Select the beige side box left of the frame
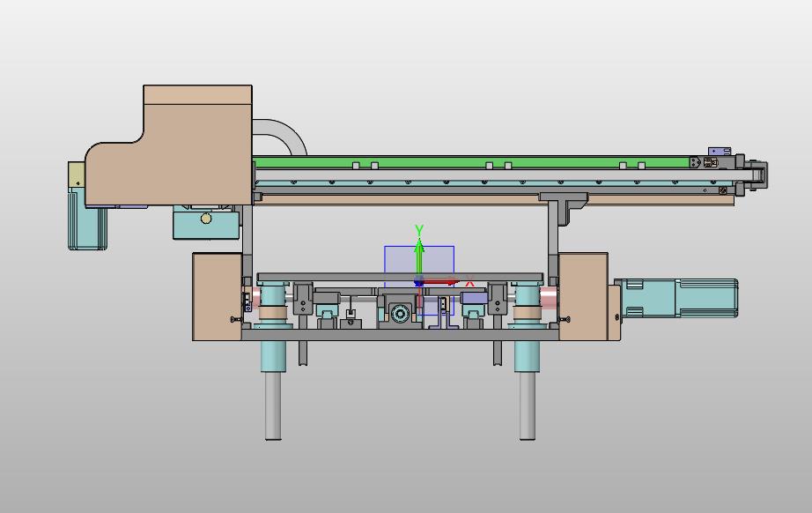Image resolution: width=812 pixels, height=513 pixels. (217, 297)
